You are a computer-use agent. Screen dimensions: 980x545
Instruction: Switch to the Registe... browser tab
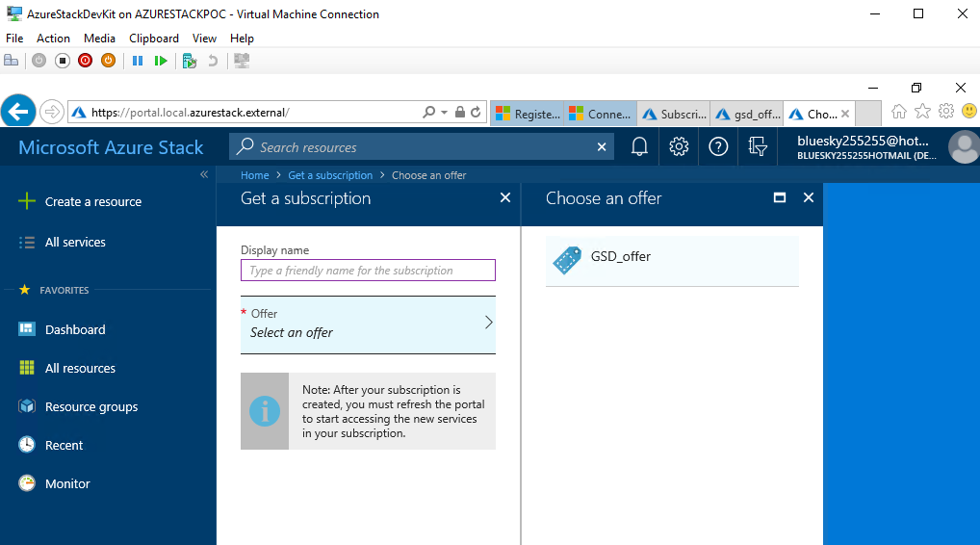coord(527,114)
